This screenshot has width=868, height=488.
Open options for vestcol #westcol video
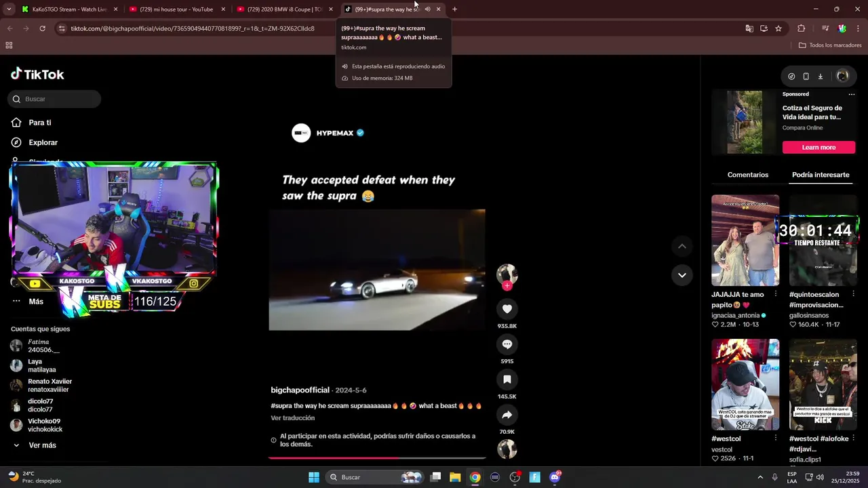click(775, 439)
